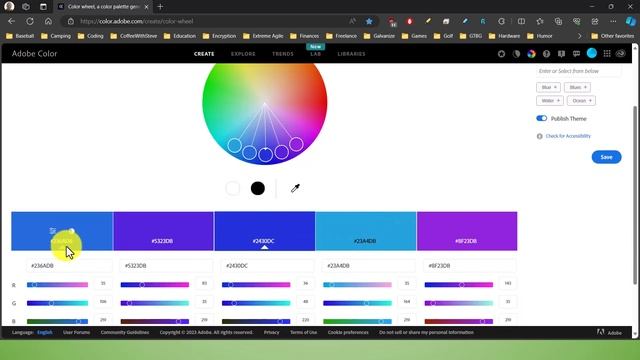Select the Color wheel browser tab

[x=103, y=7]
